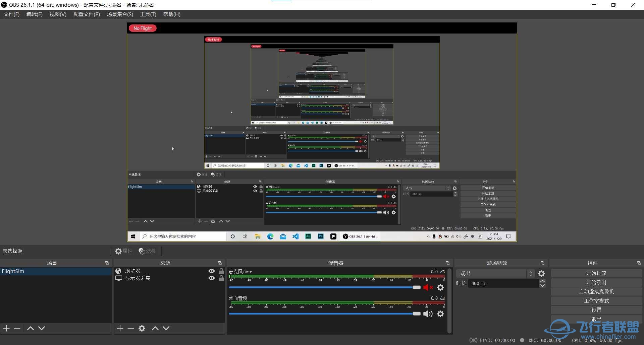Viewport: 644px width, 345px height.
Task: Adjust 麦克风/Aux volume slider
Action: (325, 287)
